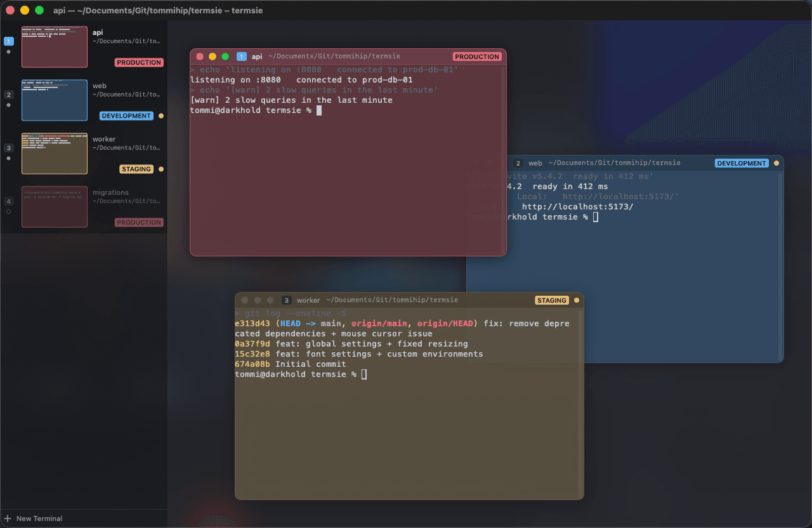Click 'origin/main' ref in worker terminal

tap(379, 324)
